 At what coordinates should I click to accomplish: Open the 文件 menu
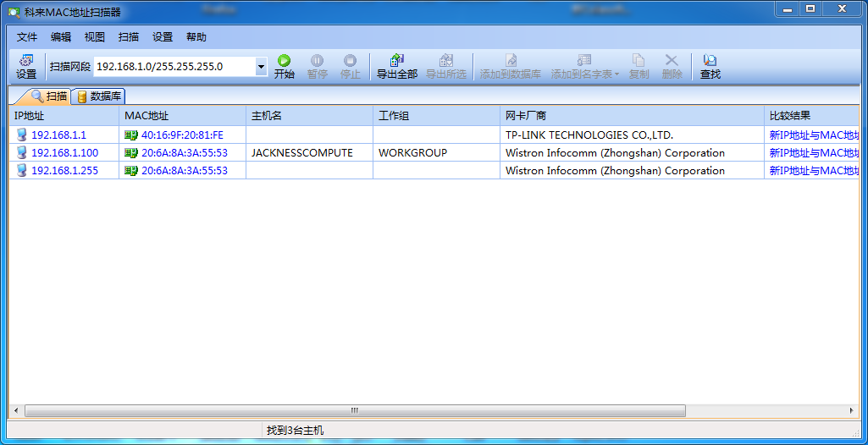pos(26,37)
